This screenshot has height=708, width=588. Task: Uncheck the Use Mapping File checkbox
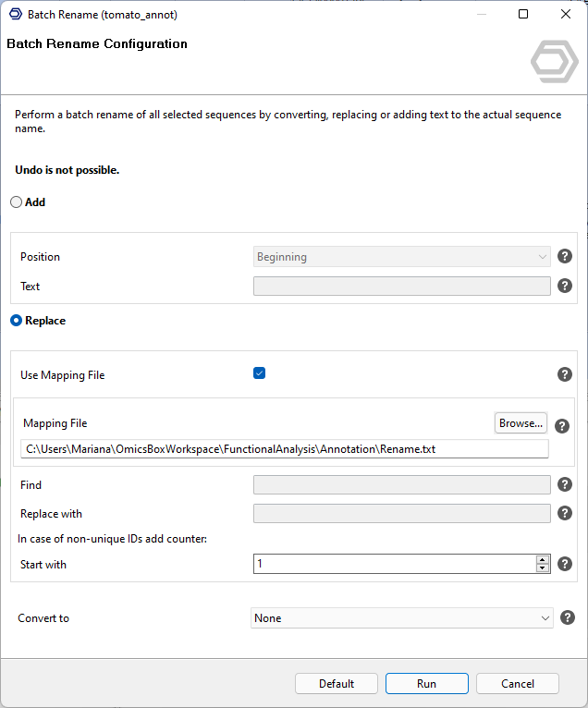(x=260, y=373)
